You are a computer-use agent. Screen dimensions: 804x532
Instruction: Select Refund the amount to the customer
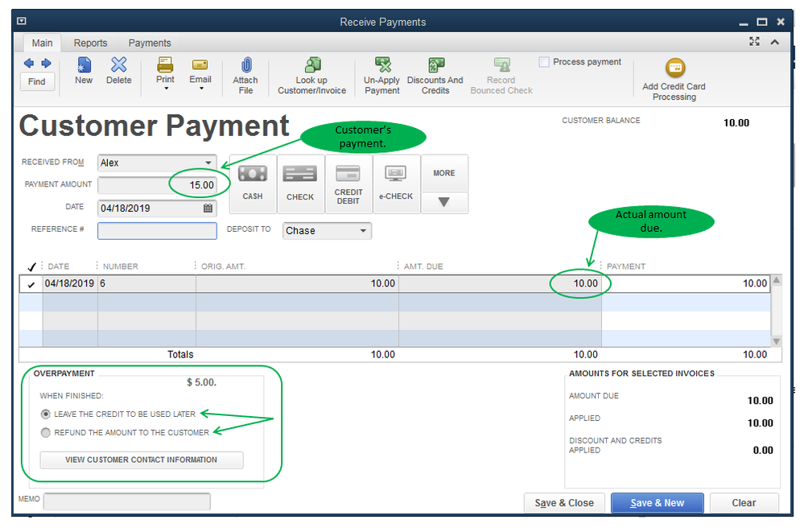pyautogui.click(x=46, y=432)
